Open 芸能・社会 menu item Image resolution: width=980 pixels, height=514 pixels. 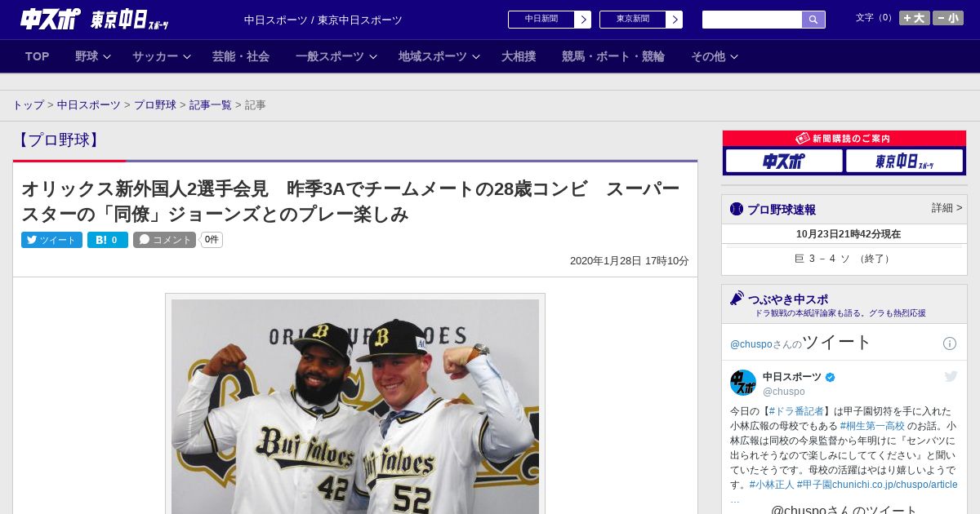pos(241,56)
